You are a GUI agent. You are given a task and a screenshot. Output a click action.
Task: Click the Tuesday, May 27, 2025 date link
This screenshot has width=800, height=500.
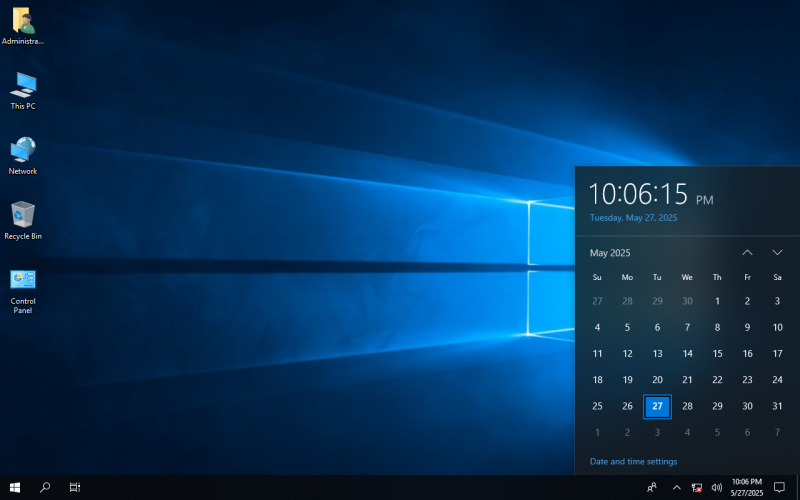pyautogui.click(x=633, y=218)
